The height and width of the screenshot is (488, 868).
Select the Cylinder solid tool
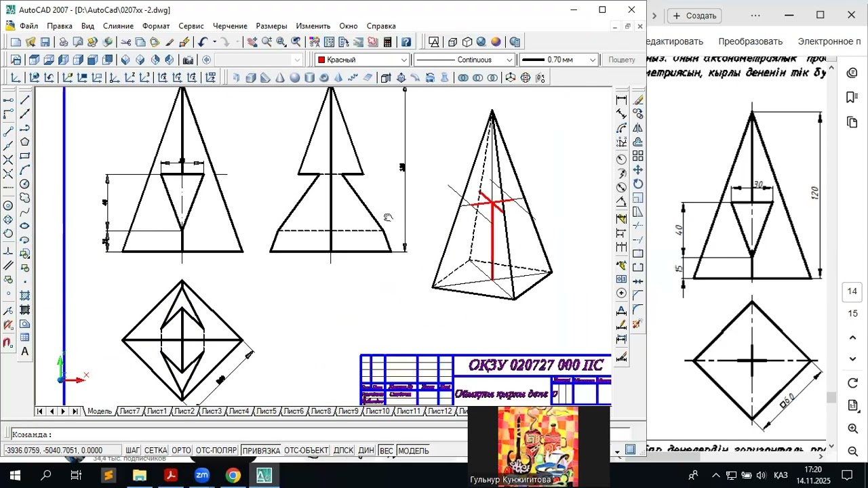(x=309, y=78)
